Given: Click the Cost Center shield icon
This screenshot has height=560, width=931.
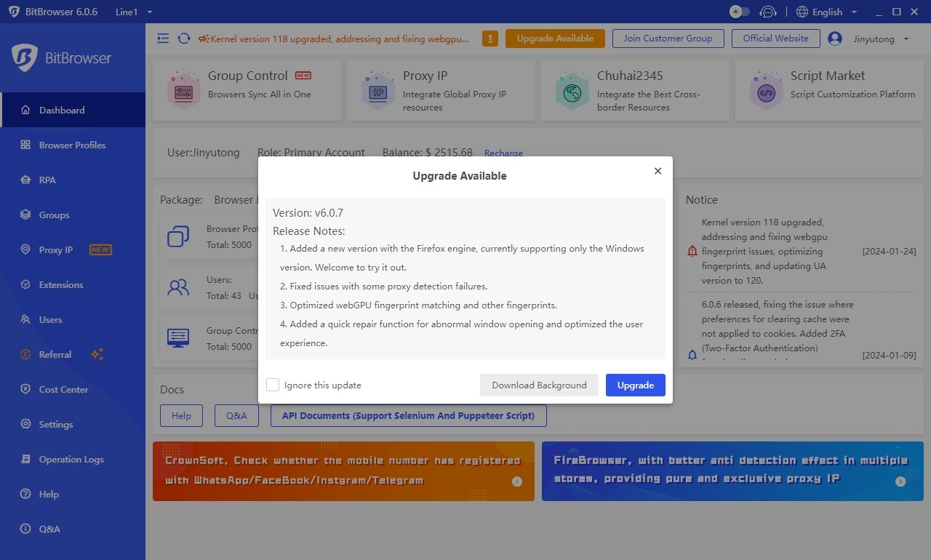Looking at the screenshot, I should pos(25,389).
